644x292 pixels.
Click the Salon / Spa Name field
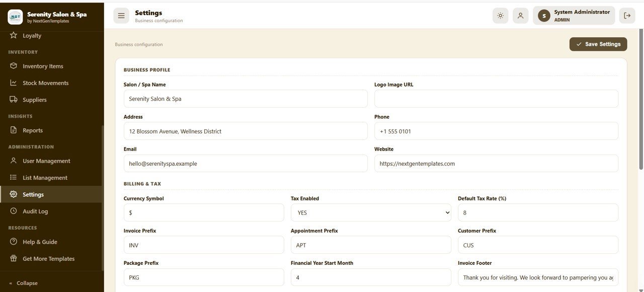pos(246,99)
